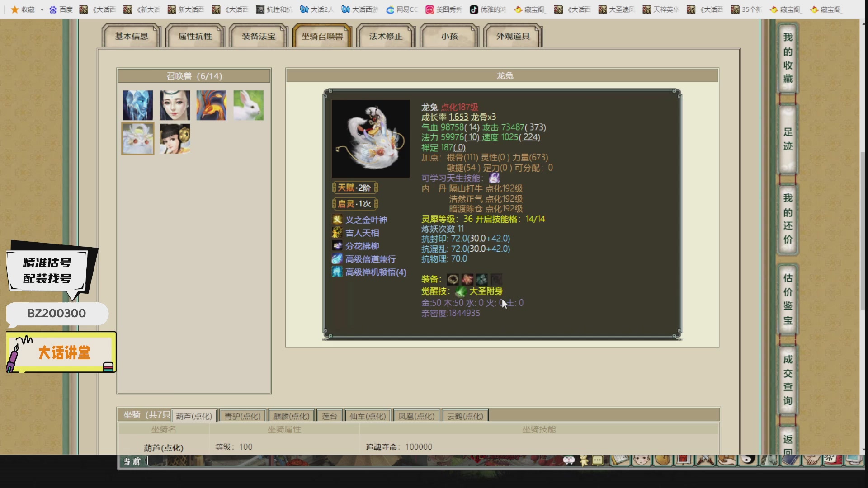Viewport: 868px width, 488px height.
Task: Open 成交查询 in the right sidebar
Action: click(x=788, y=380)
